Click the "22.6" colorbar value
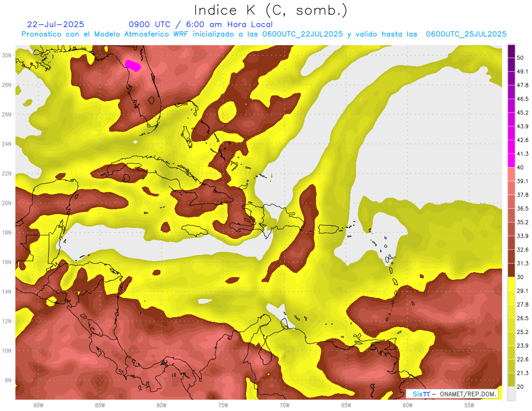The width and height of the screenshot is (532, 411). (x=523, y=359)
